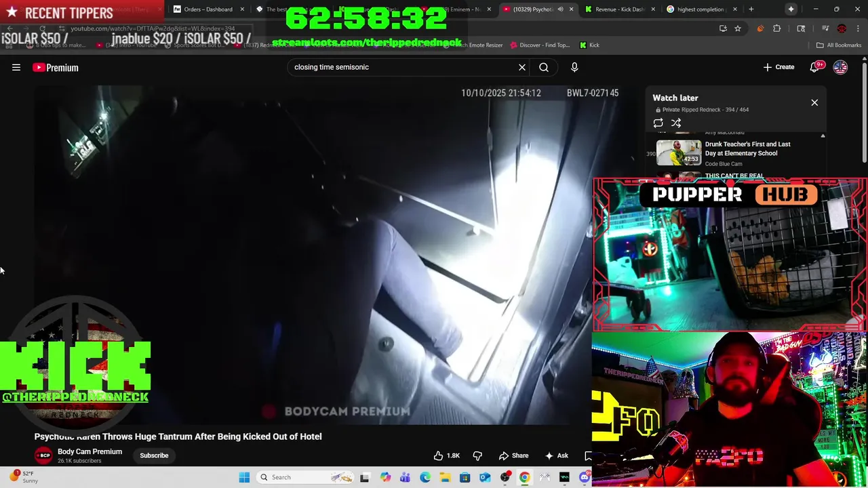Open the weather widget showing 52°F
Viewport: 868px width, 488px height.
tap(24, 477)
